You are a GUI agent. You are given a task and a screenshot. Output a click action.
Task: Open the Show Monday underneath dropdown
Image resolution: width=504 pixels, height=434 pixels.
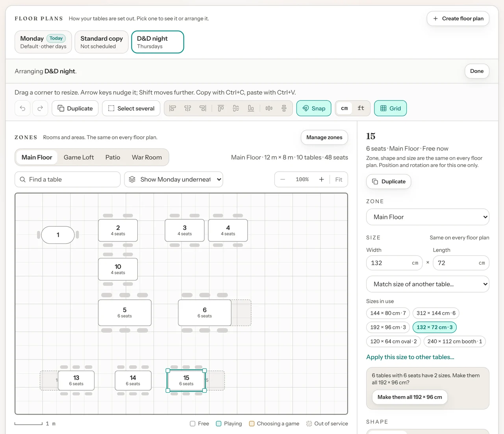pyautogui.click(x=174, y=180)
